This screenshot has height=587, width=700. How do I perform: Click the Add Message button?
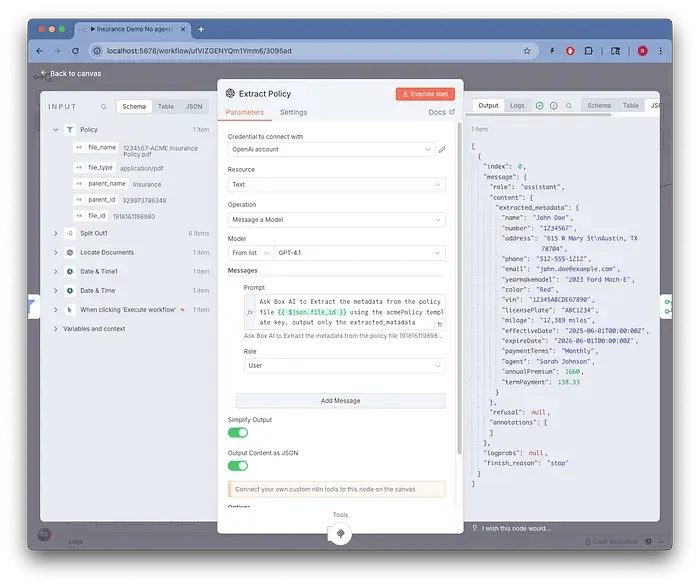[x=341, y=401]
